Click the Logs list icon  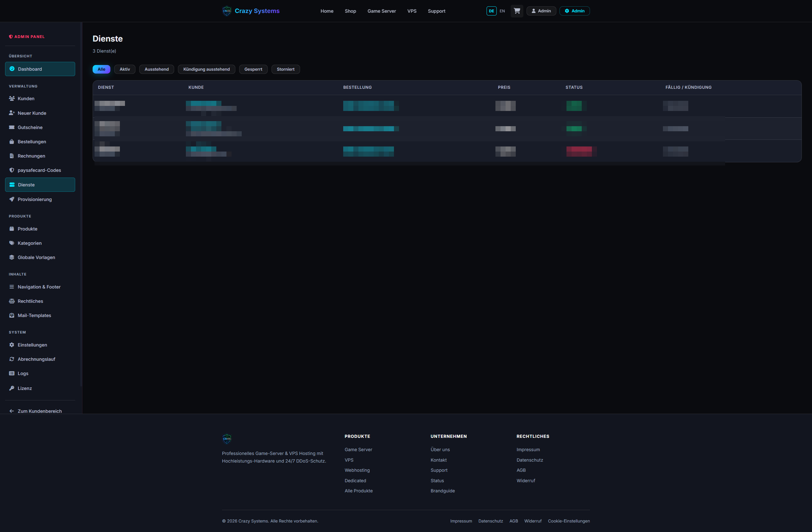(x=12, y=373)
